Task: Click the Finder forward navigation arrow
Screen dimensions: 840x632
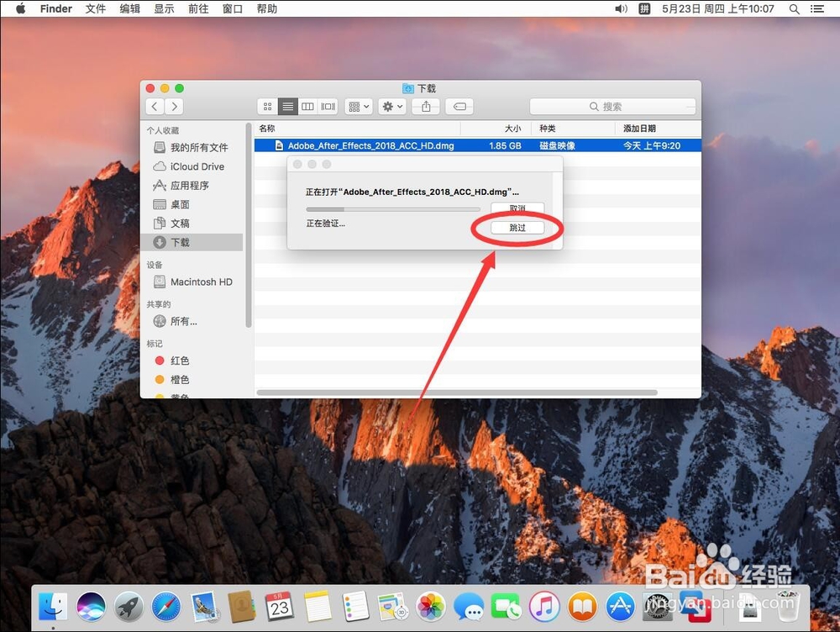Action: pyautogui.click(x=174, y=106)
